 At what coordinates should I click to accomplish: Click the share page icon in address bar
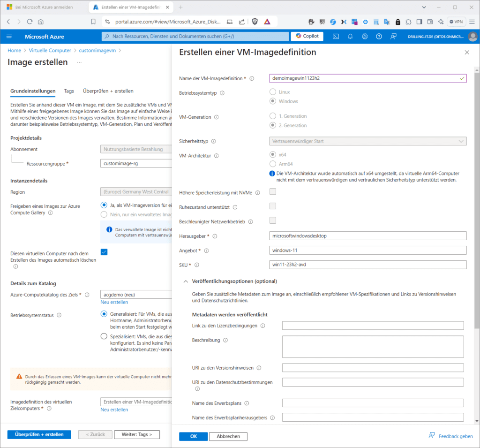click(242, 22)
